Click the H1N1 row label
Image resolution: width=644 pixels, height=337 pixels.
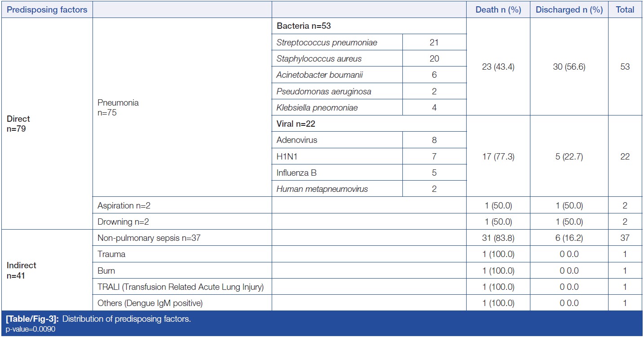pos(287,156)
